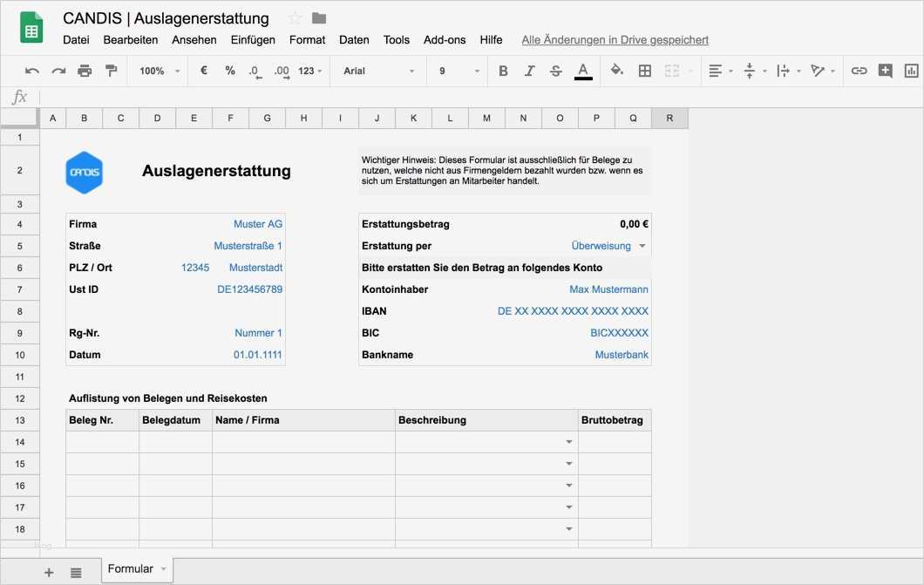
Task: Toggle Italic formatting
Action: click(529, 71)
